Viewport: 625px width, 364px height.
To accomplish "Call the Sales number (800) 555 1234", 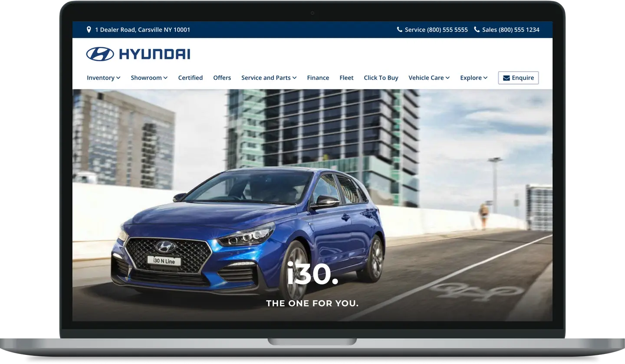I will pos(510,30).
